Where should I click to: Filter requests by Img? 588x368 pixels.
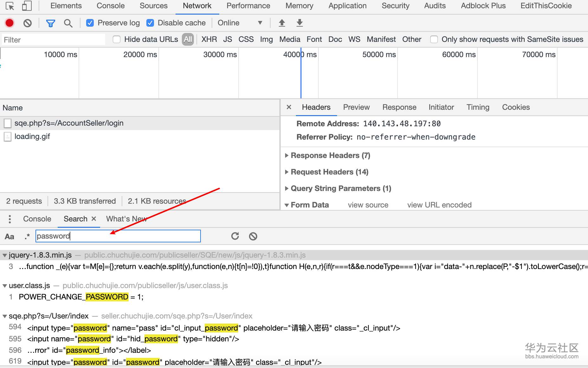pos(266,39)
